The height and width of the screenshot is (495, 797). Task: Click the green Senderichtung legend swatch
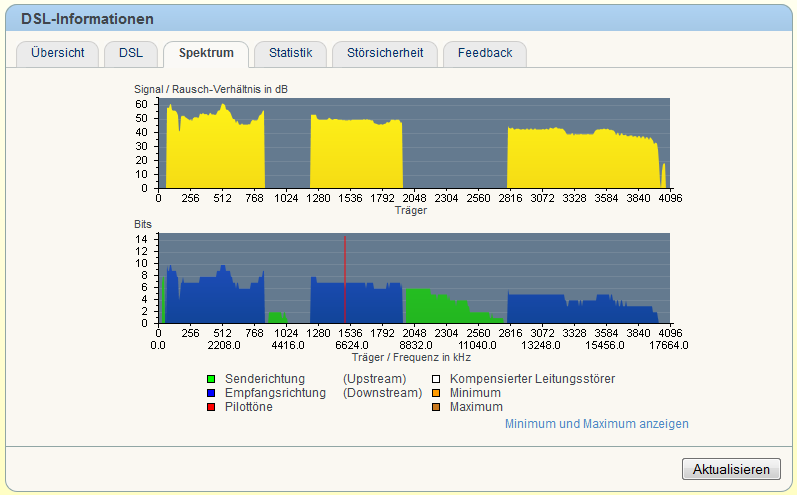coord(211,379)
